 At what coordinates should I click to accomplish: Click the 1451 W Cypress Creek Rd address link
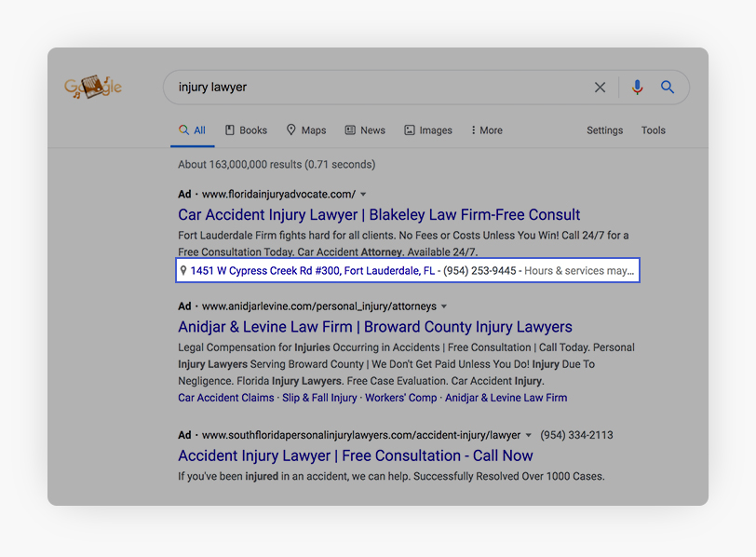tap(312, 271)
